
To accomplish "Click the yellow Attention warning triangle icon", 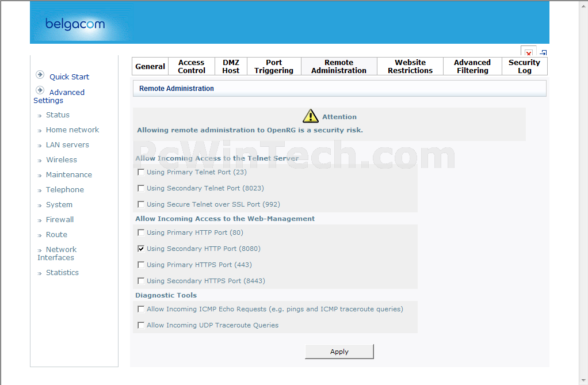I will [311, 116].
